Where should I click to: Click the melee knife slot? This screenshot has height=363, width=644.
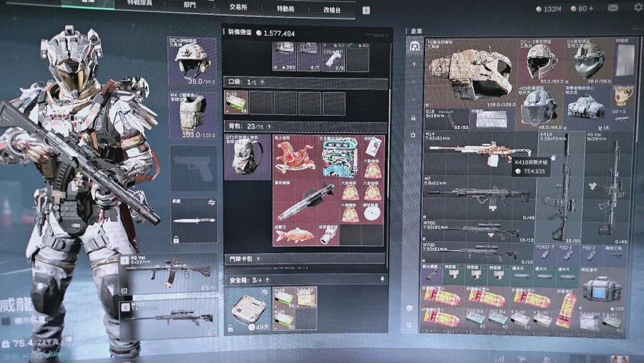(x=193, y=221)
